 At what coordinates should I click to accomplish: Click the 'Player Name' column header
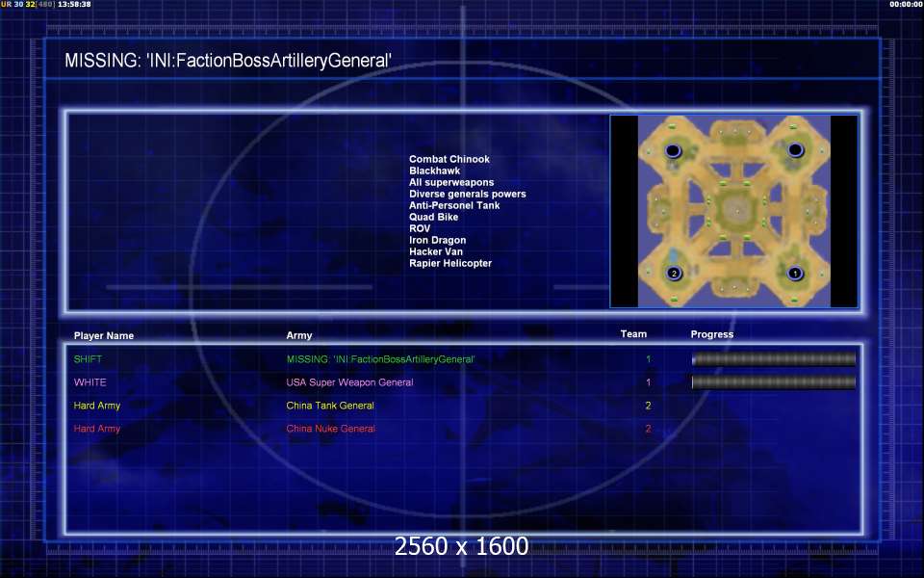104,335
